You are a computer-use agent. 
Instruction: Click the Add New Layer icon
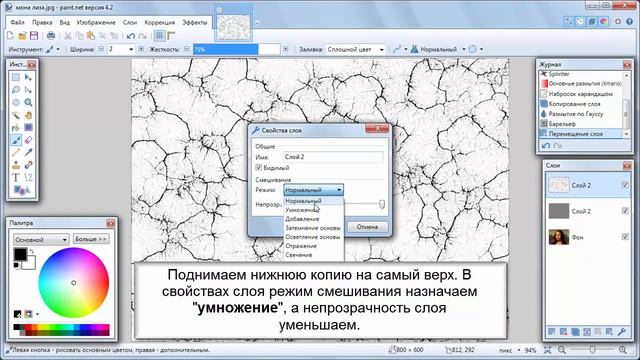click(551, 332)
